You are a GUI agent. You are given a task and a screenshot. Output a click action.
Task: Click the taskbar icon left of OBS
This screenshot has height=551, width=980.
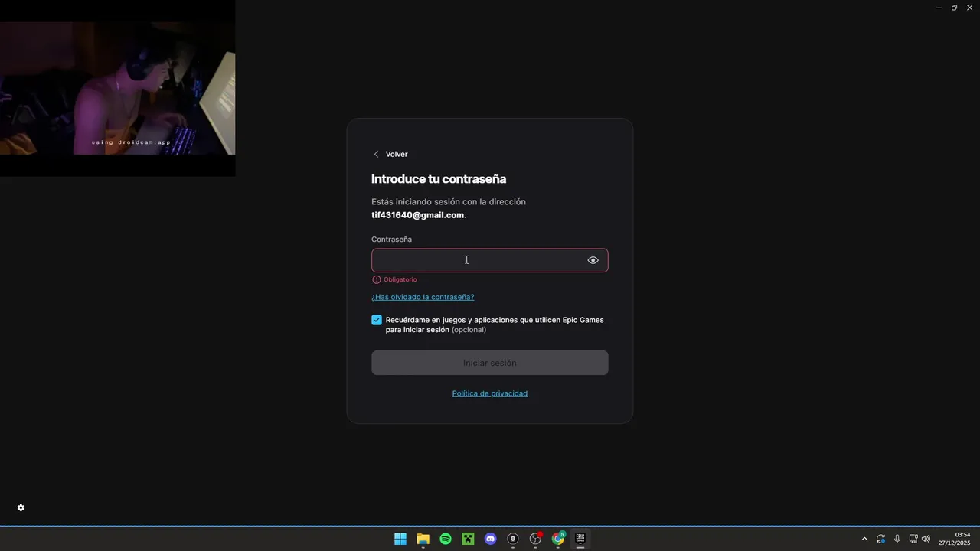[513, 539]
